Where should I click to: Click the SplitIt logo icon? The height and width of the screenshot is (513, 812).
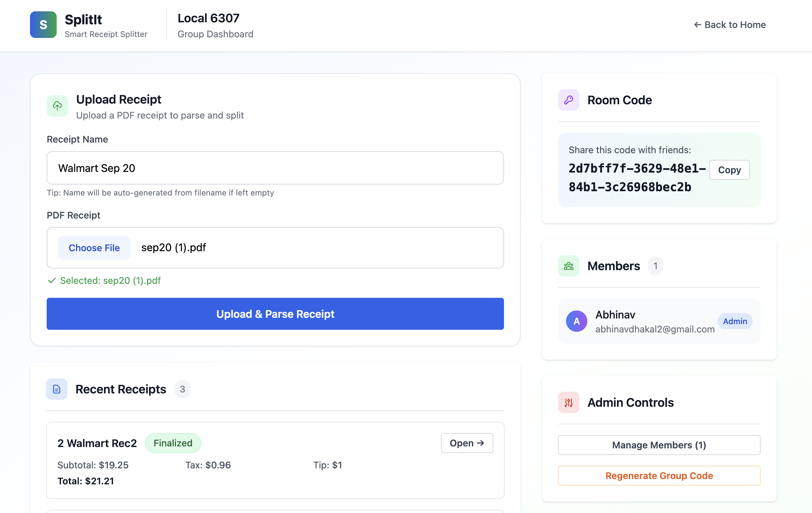[43, 25]
